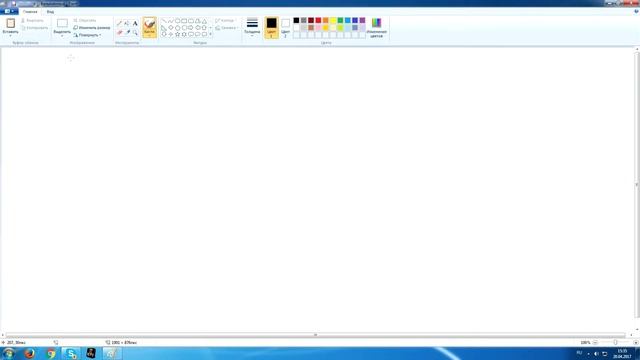Click the Paint taskbar button
This screenshot has height=360, width=640.
[111, 353]
